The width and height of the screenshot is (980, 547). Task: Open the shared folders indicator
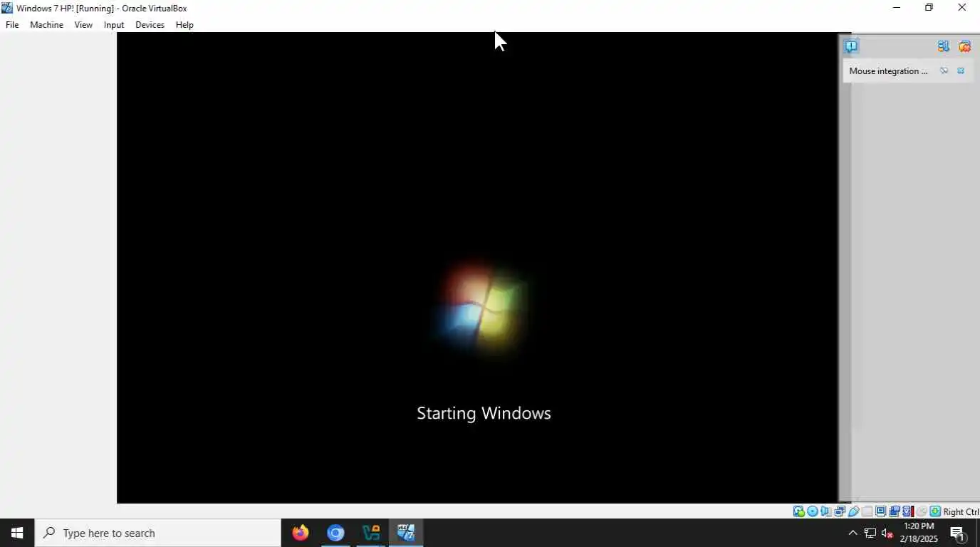pos(867,511)
